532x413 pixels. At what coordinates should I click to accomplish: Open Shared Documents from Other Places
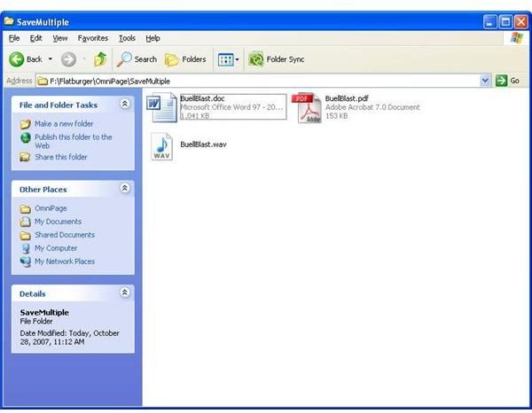click(65, 235)
